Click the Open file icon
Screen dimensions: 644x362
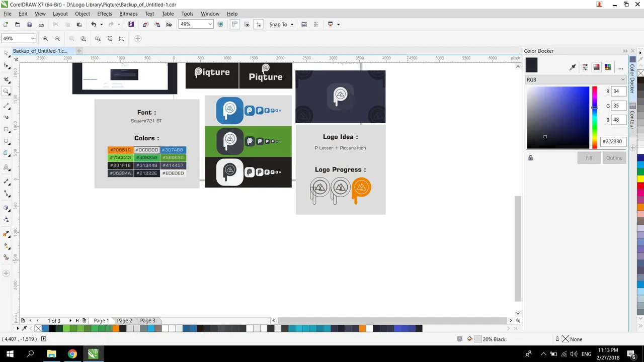pos(18,24)
